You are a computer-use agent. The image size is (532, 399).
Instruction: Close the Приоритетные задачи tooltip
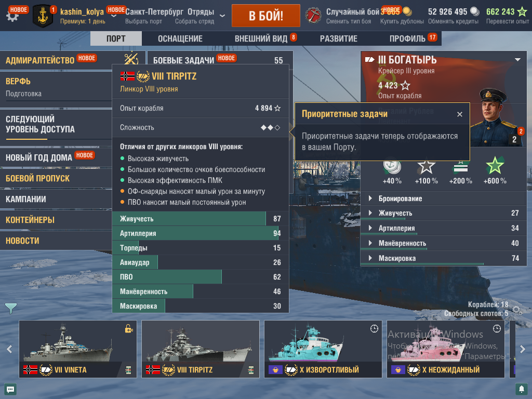(459, 114)
